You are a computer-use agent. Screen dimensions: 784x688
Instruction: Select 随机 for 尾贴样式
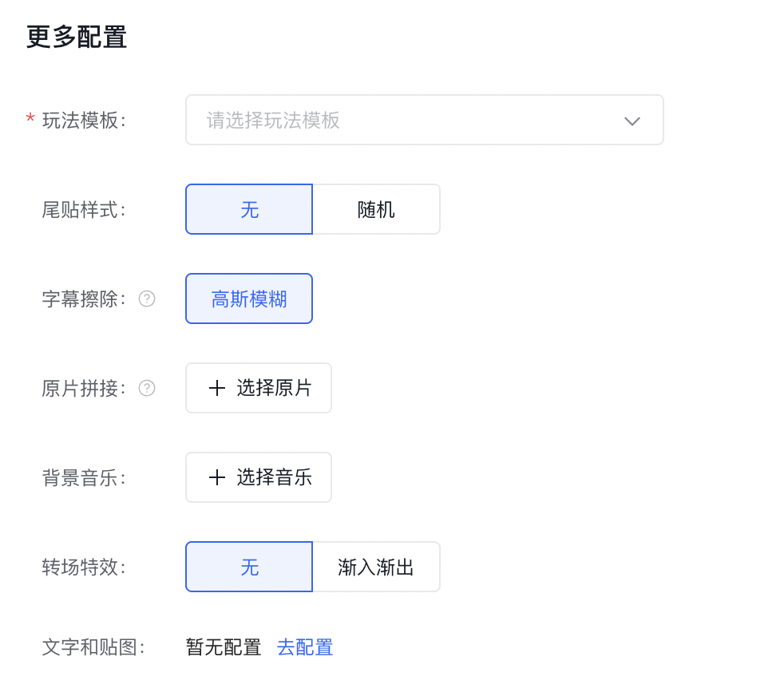pyautogui.click(x=376, y=210)
